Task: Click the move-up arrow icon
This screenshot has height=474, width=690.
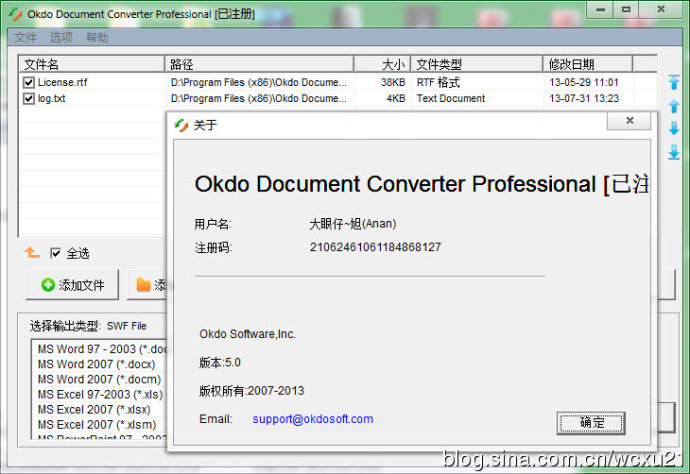Action: [674, 106]
